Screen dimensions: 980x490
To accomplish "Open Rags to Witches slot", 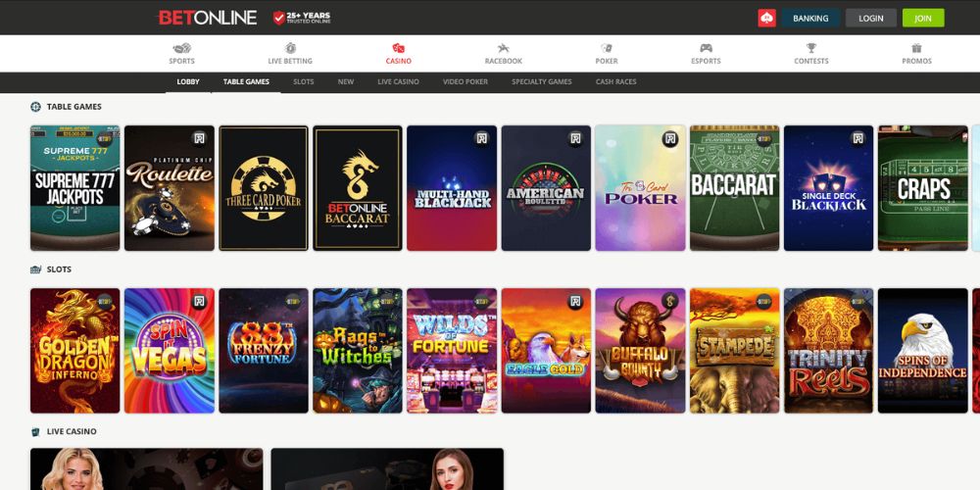I will [x=358, y=351].
